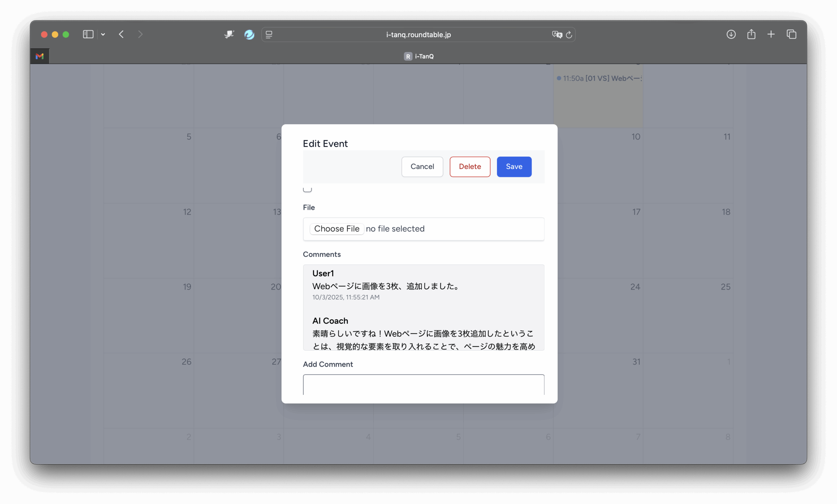Select day 26 on the calendar
Image resolution: width=837 pixels, height=504 pixels.
[186, 361]
